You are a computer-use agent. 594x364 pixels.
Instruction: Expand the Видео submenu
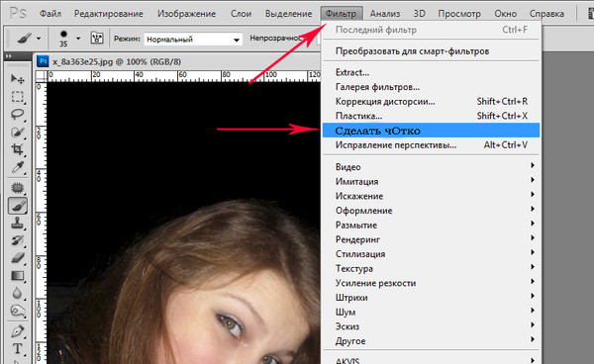pyautogui.click(x=431, y=167)
